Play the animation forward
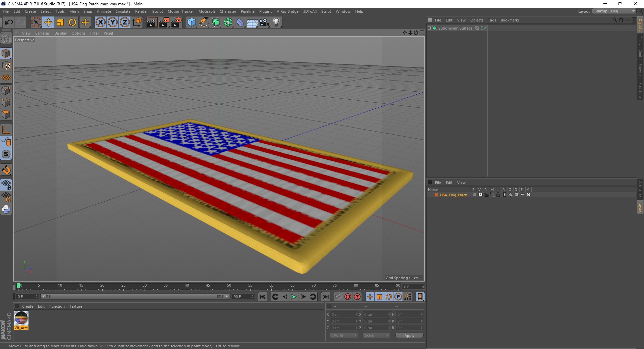 pyautogui.click(x=294, y=297)
